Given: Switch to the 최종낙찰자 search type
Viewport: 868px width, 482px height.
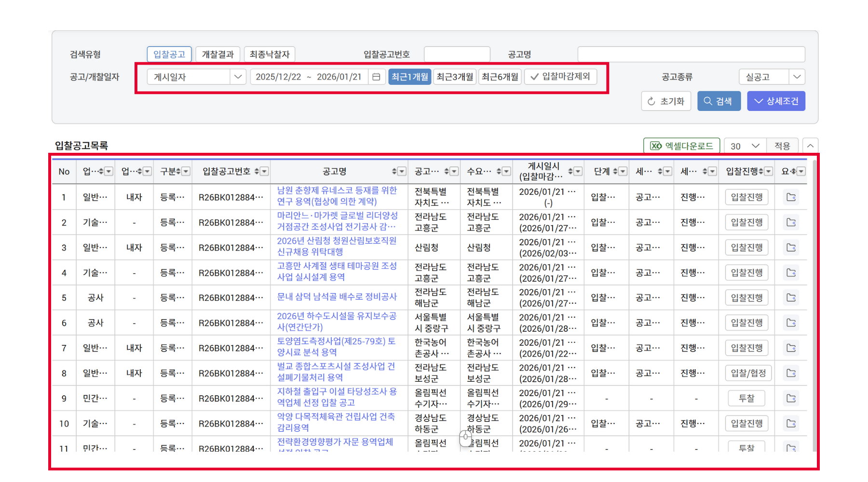Looking at the screenshot, I should point(270,54).
